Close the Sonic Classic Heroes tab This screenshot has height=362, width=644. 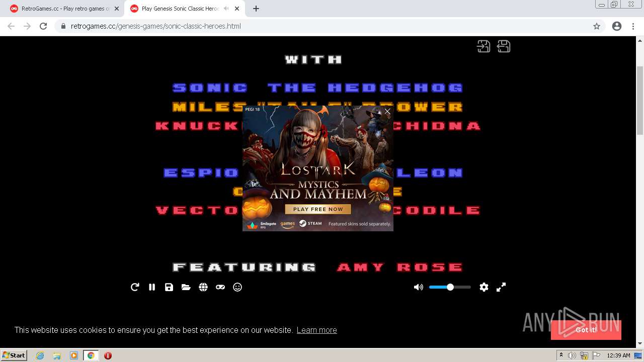pyautogui.click(x=237, y=9)
